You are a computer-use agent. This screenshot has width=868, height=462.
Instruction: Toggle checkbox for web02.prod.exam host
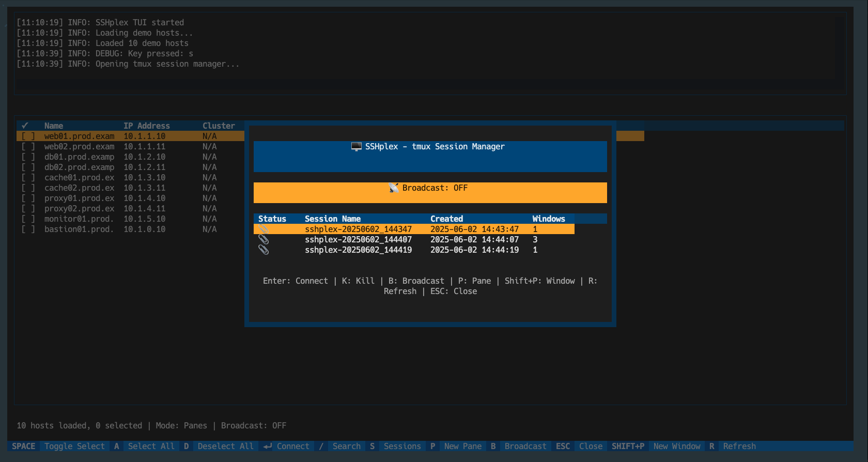[x=28, y=147]
